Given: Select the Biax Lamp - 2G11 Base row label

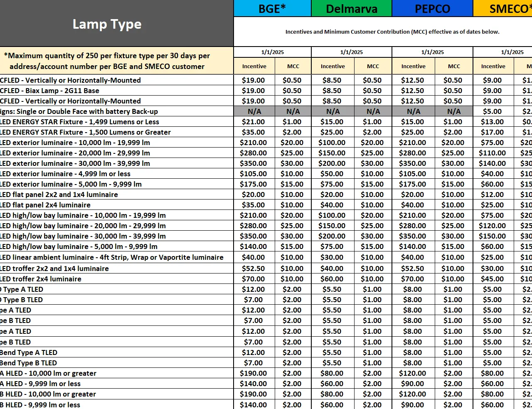Looking at the screenshot, I should click(50, 91).
